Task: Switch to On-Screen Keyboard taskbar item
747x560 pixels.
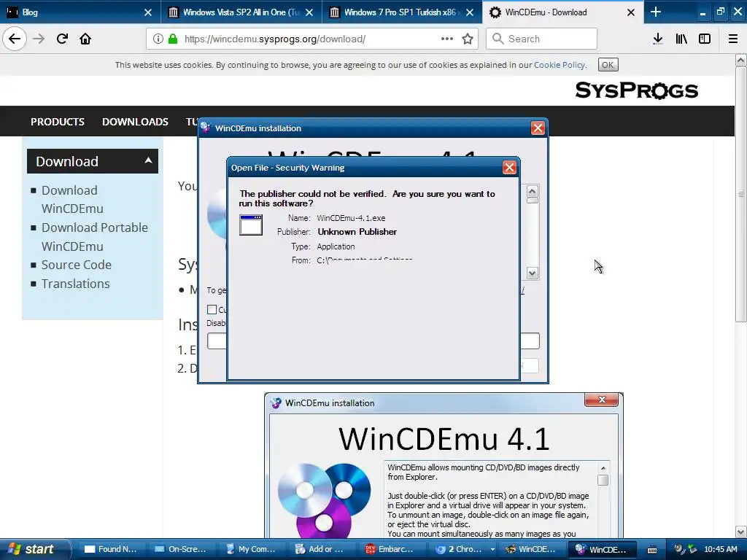Action: (x=181, y=549)
